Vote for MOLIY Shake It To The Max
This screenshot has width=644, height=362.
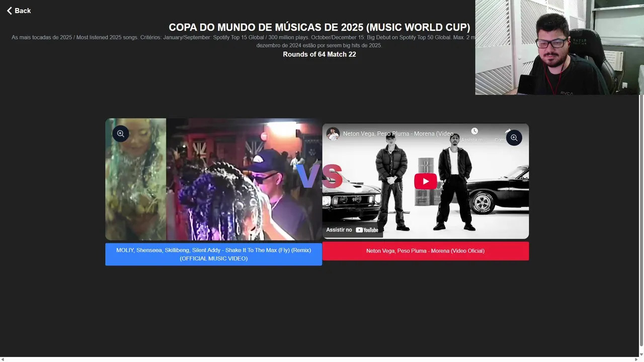(213, 254)
